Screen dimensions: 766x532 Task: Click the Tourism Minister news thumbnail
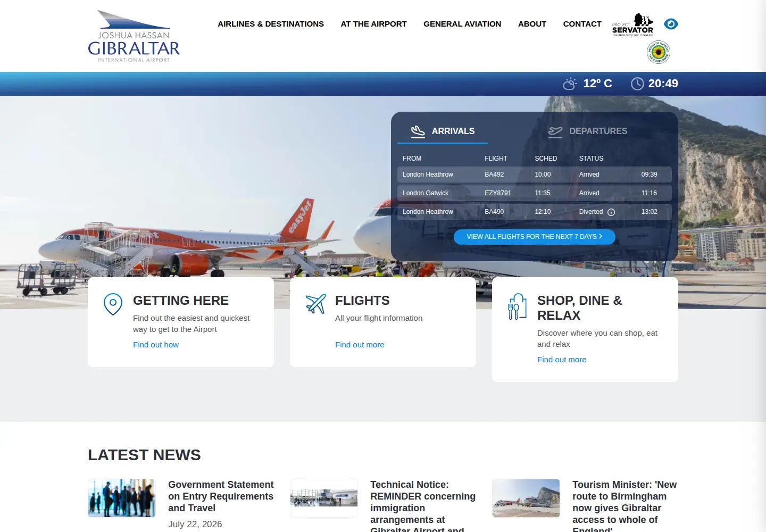pos(526,498)
